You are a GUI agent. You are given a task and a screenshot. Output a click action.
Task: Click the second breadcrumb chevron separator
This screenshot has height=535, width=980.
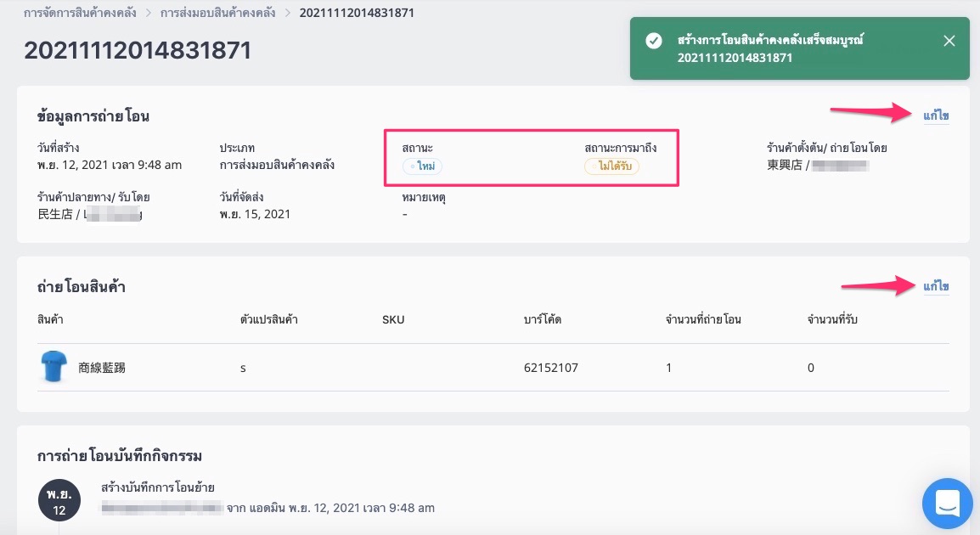click(288, 13)
